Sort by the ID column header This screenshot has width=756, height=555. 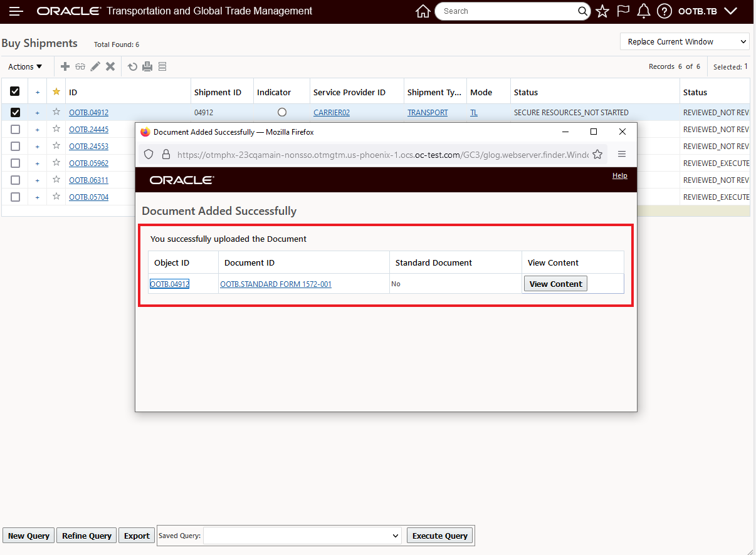pos(73,92)
